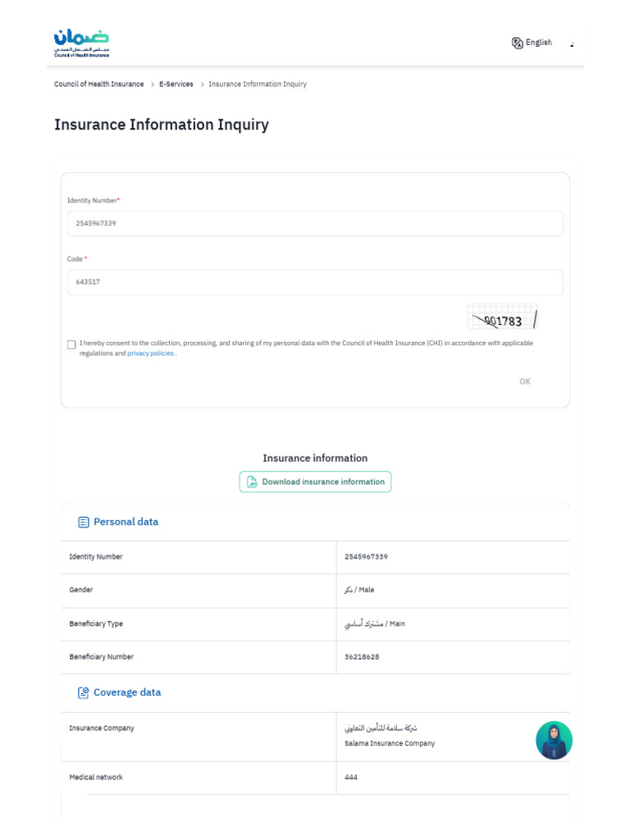Click the Personal data section icon
Screen dimensions: 630x840
pyautogui.click(x=83, y=523)
